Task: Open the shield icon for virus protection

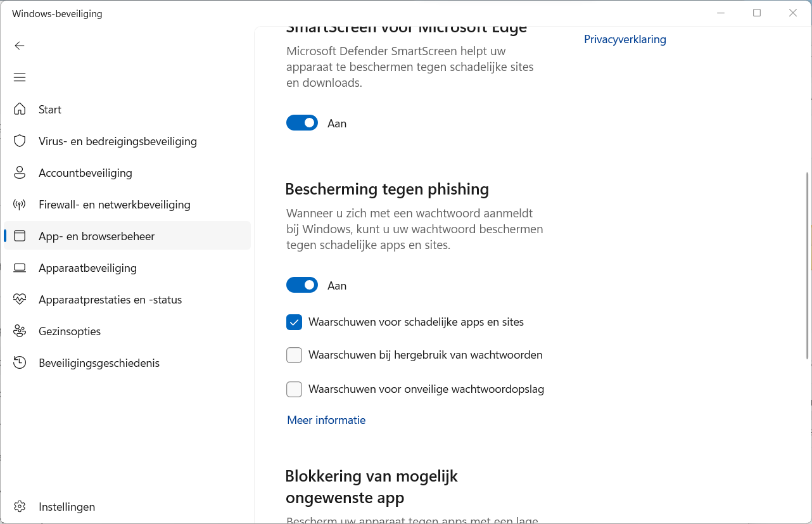Action: pos(20,141)
